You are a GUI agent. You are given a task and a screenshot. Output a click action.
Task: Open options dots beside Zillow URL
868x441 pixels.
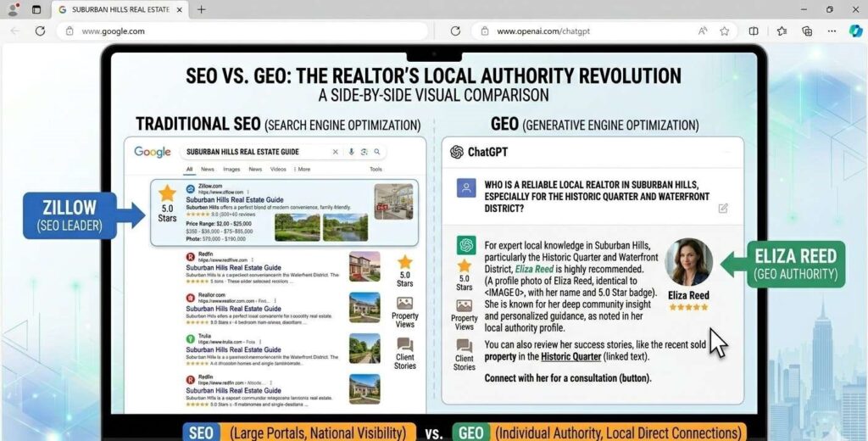(248, 192)
